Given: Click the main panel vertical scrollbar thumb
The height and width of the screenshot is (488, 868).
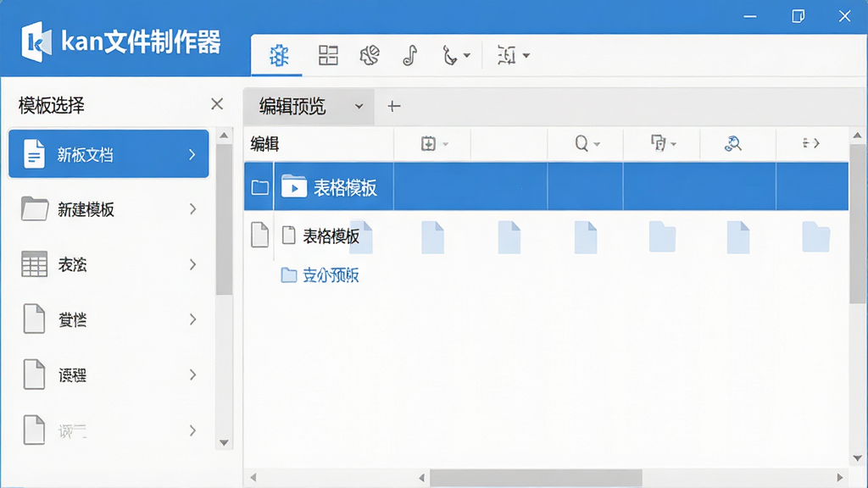Looking at the screenshot, I should click(x=857, y=224).
